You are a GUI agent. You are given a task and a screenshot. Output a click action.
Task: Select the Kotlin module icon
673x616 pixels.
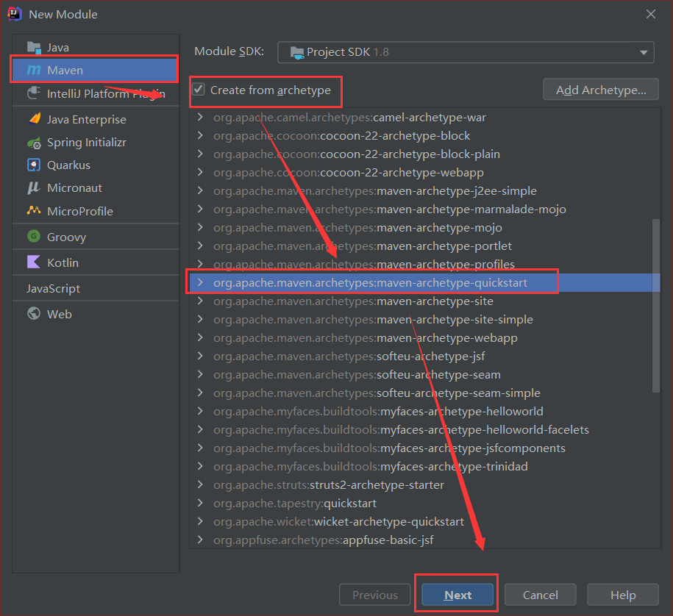click(34, 262)
